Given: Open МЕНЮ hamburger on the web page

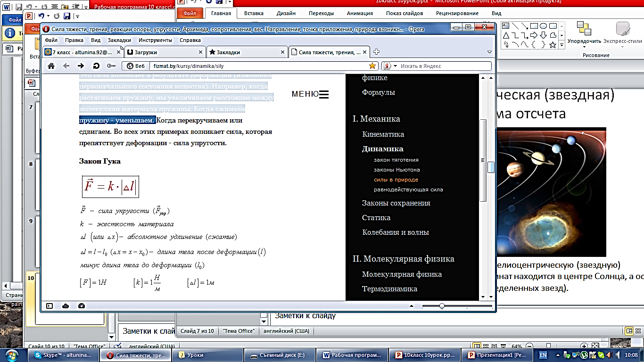Looking at the screenshot, I should tap(310, 94).
